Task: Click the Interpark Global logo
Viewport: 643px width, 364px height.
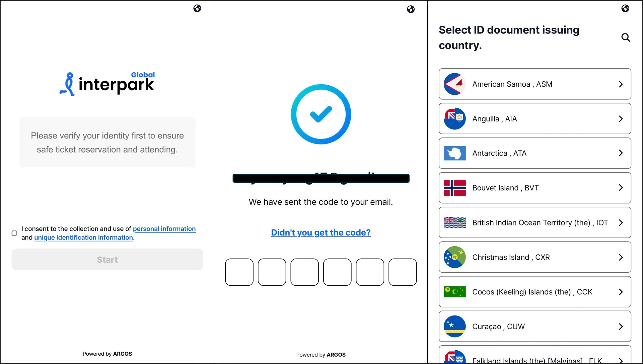Action: coord(107,83)
